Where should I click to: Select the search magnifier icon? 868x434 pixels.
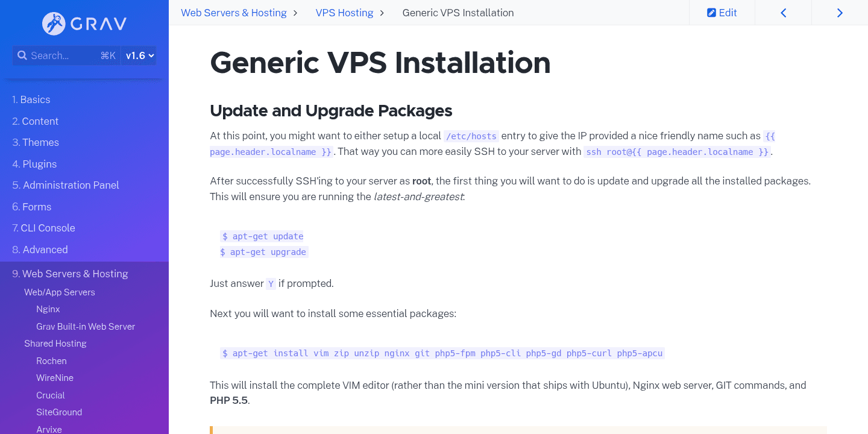click(22, 55)
